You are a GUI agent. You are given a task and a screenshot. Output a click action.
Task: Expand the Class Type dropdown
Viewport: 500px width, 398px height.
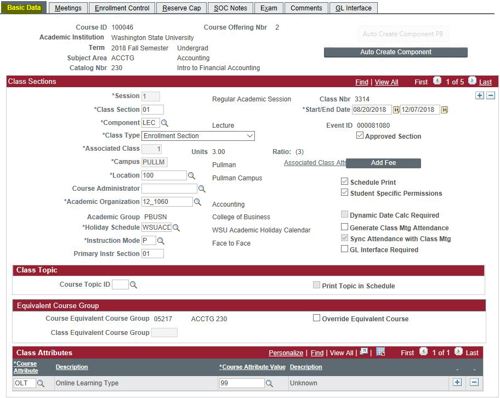click(x=198, y=136)
